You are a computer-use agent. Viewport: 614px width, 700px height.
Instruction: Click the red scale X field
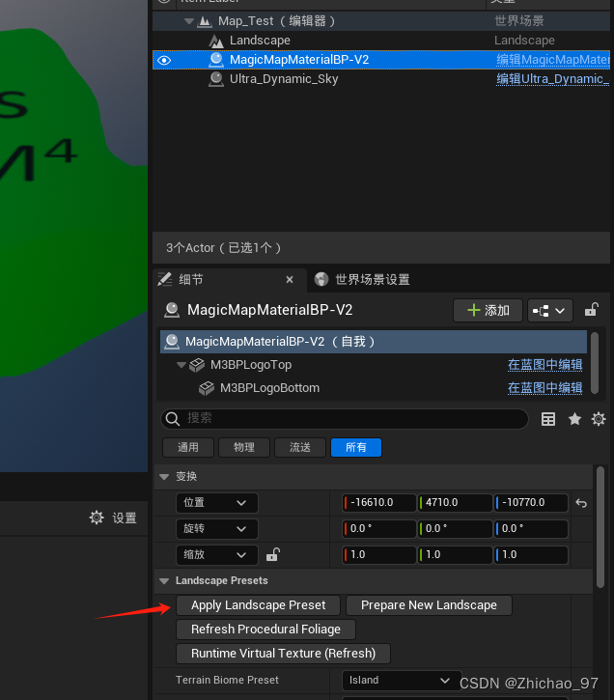[379, 555]
